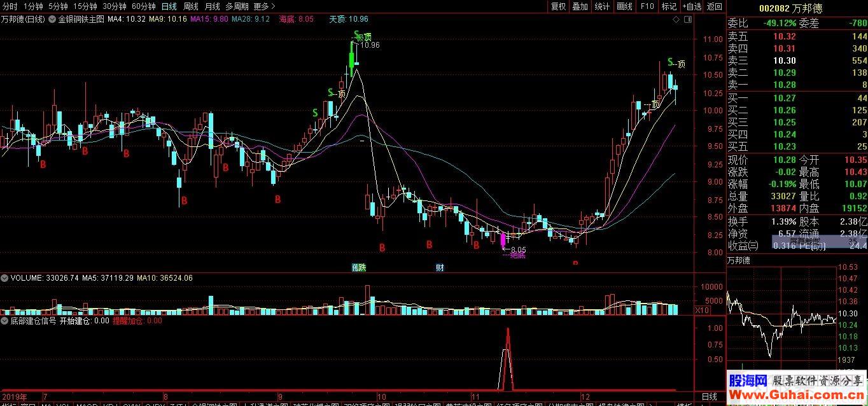This screenshot has width=868, height=406.
Task: Click the 叠加 overlay button
Action: point(580,6)
